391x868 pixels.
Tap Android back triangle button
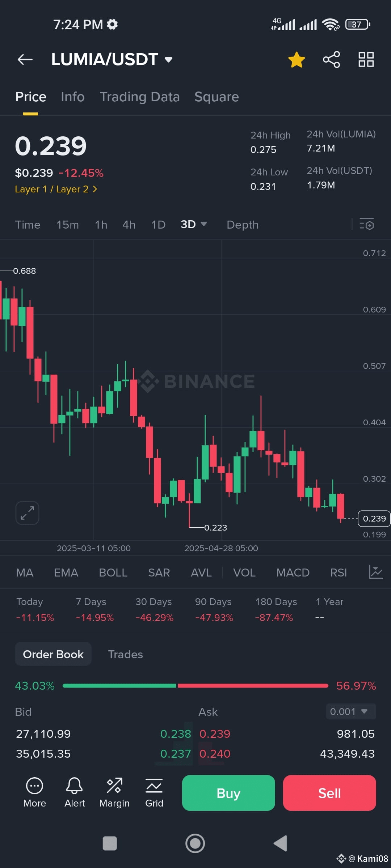[280, 843]
